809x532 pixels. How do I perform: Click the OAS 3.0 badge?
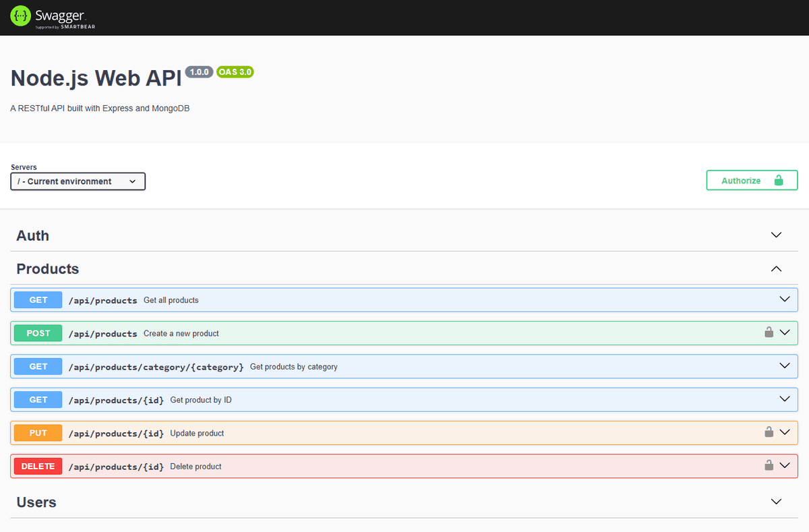235,71
